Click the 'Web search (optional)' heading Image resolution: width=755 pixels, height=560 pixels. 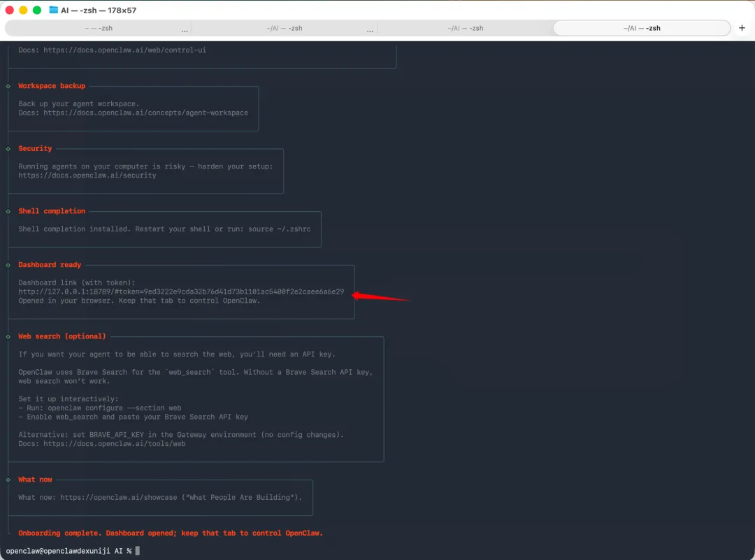pos(62,336)
